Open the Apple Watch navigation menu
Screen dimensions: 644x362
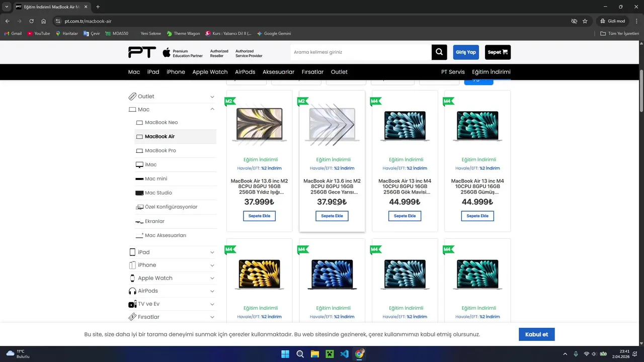210,72
